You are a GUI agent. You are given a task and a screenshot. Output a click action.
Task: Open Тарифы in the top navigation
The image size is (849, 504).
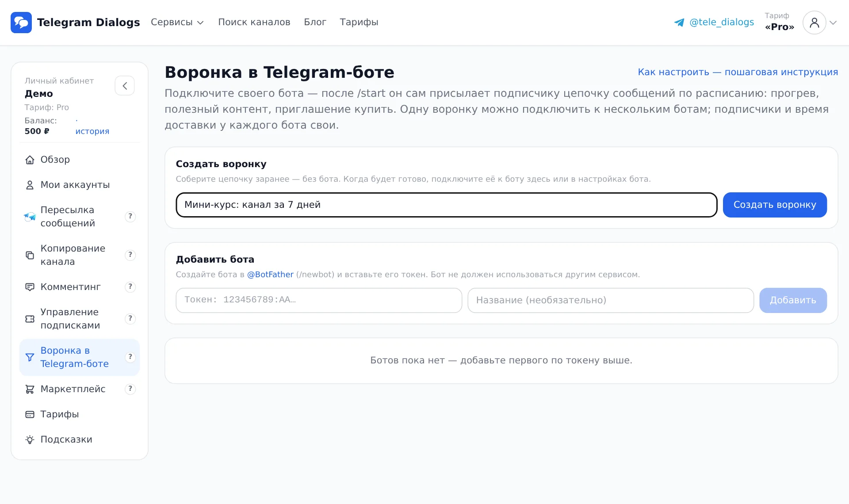(359, 23)
